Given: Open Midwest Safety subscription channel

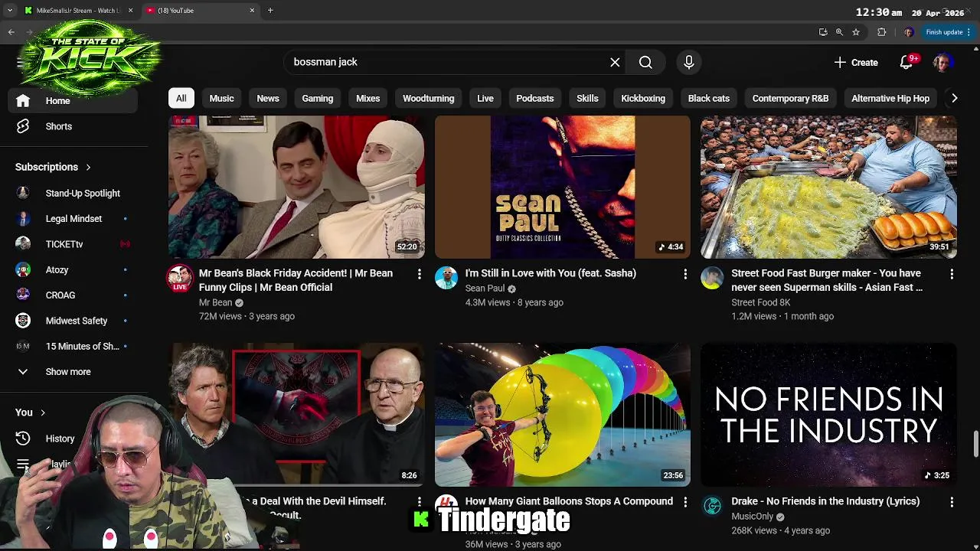Looking at the screenshot, I should tap(75, 321).
